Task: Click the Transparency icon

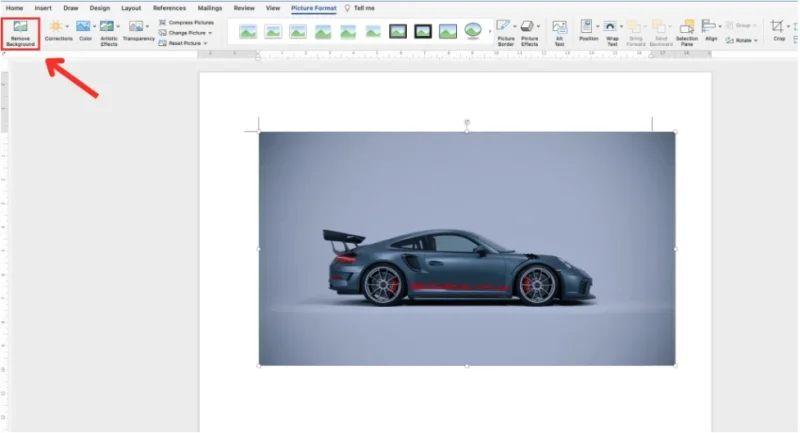Action: (x=138, y=27)
